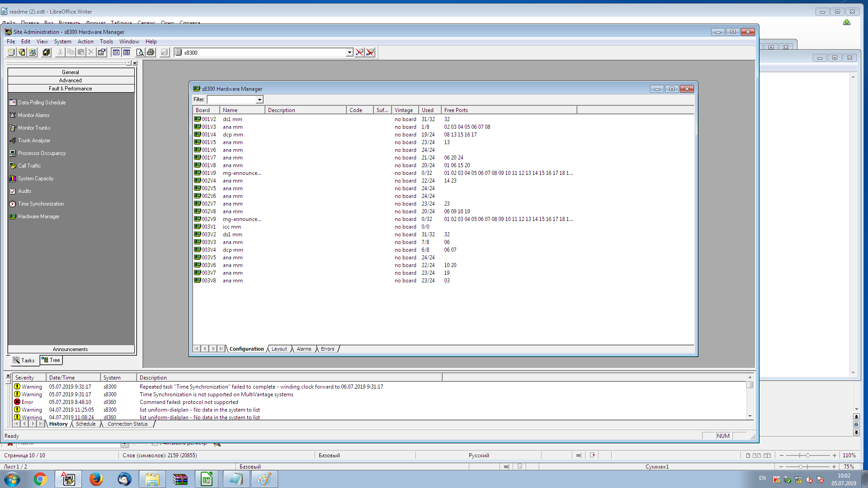Image resolution: width=868 pixels, height=488 pixels.
Task: Switch to the Alarms tab
Action: point(304,349)
